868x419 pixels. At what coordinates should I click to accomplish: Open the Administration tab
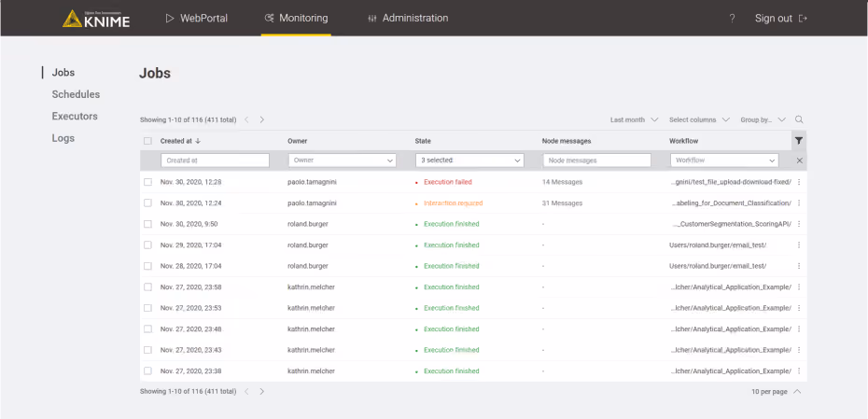pos(408,19)
